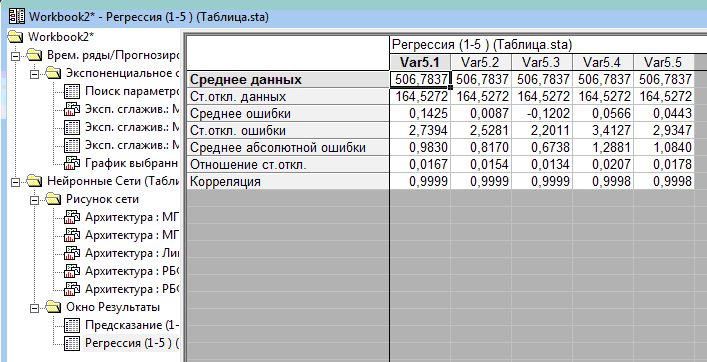Collapse the Экспоненциальное folder node

coord(34,73)
